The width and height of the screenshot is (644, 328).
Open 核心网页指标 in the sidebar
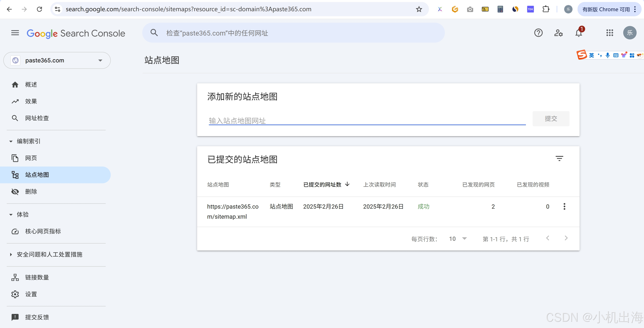tap(43, 232)
